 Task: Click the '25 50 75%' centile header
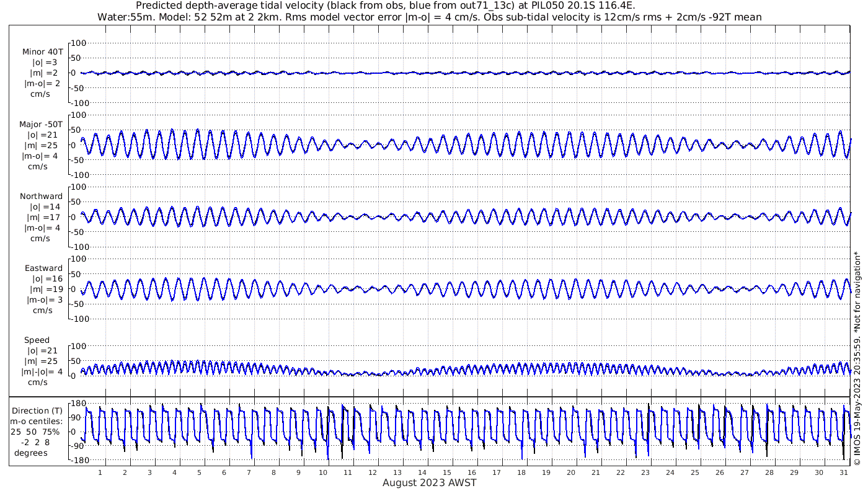35,432
